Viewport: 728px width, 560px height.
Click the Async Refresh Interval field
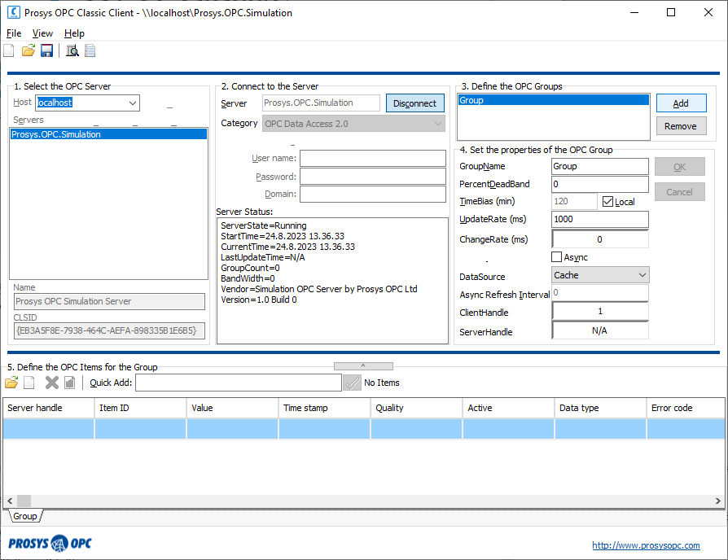[x=600, y=293]
